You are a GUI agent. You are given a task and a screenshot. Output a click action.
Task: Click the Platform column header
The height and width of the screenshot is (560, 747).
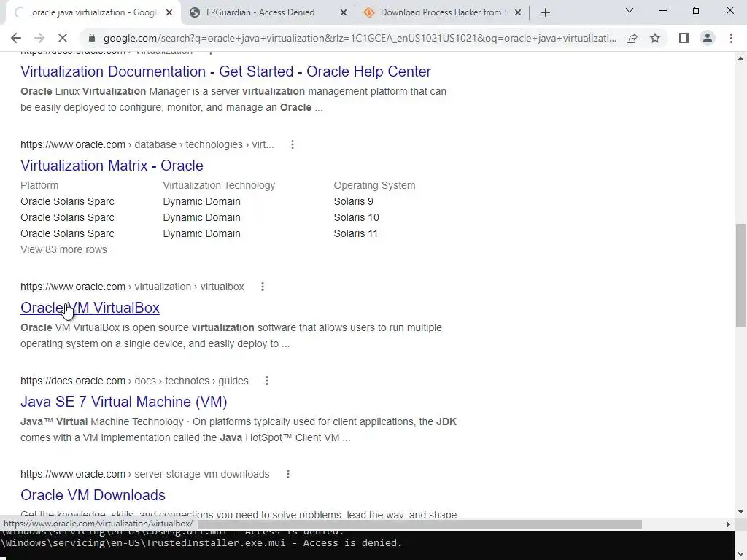tap(39, 185)
